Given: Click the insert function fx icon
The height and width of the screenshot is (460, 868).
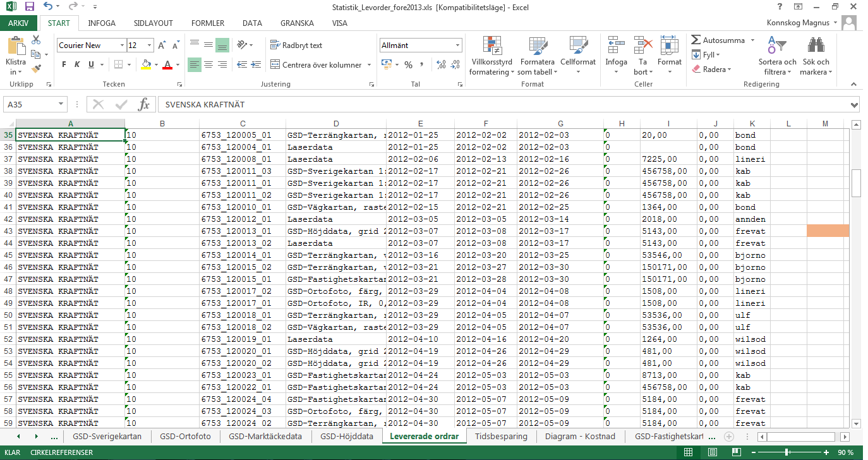Looking at the screenshot, I should pos(143,104).
